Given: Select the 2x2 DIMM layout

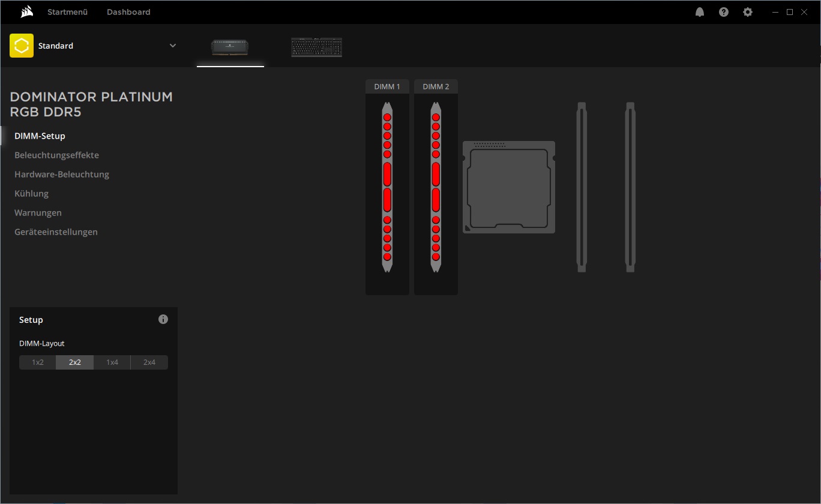Looking at the screenshot, I should point(75,362).
